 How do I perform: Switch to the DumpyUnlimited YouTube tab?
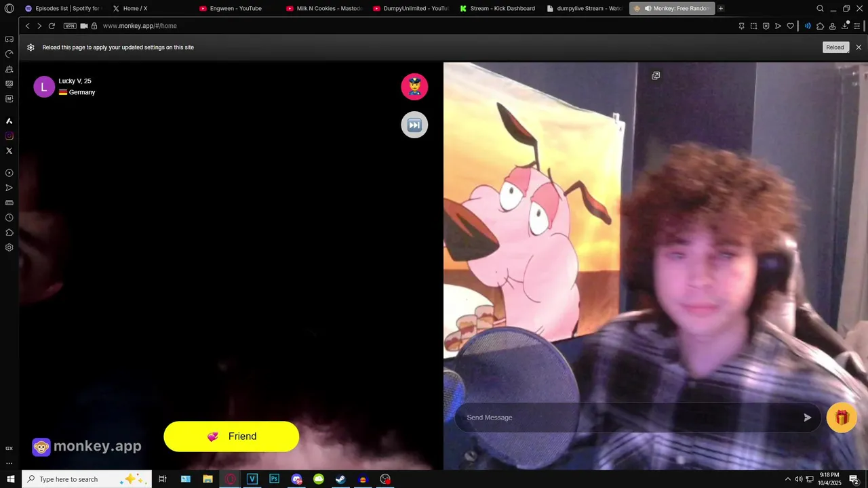pyautogui.click(x=411, y=8)
